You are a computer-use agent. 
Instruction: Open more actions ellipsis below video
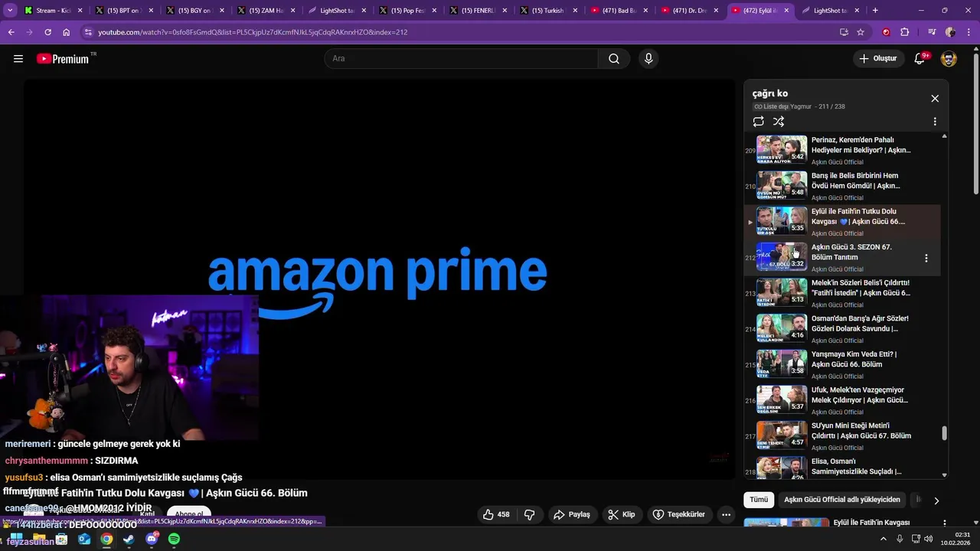point(726,515)
